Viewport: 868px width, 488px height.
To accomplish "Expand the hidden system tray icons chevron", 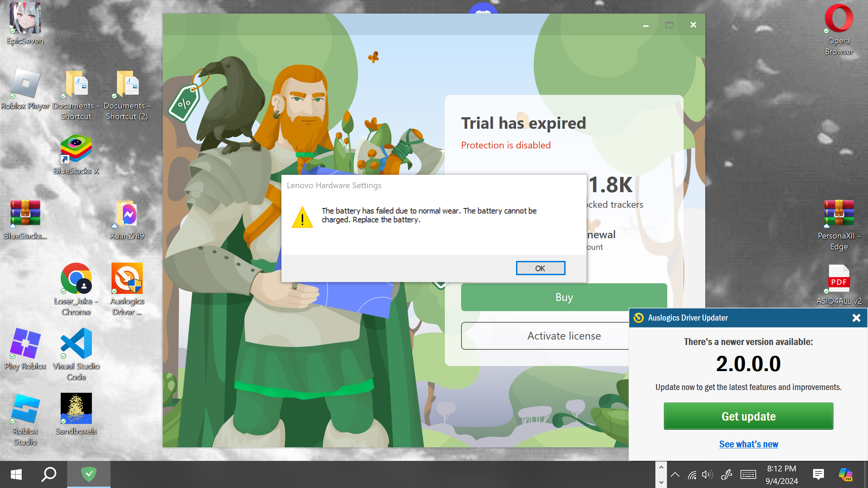I will click(675, 474).
